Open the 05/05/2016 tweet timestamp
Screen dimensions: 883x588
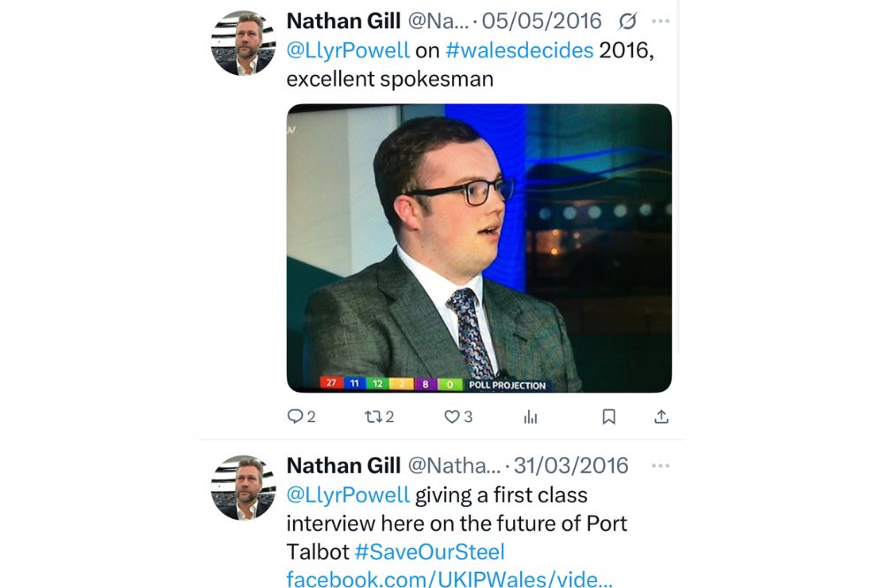coord(541,21)
